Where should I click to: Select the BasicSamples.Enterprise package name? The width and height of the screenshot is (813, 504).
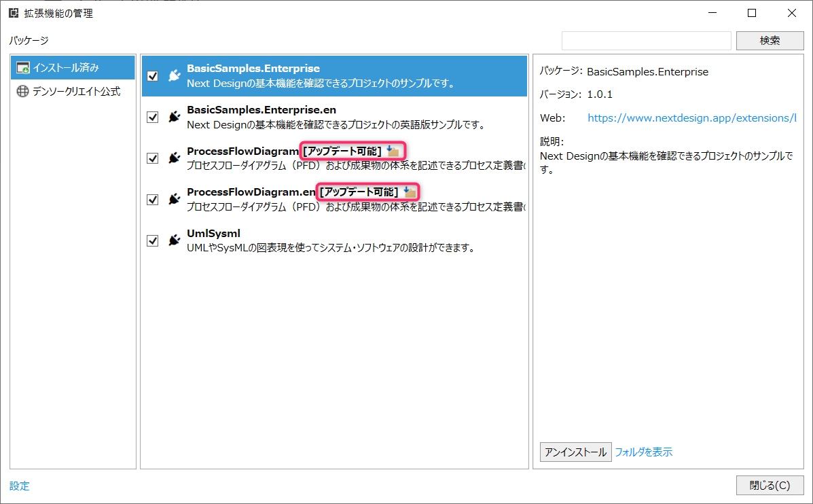click(x=253, y=69)
